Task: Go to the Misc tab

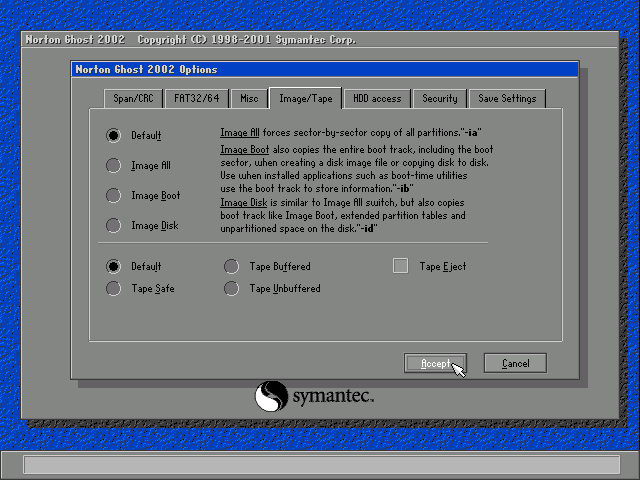Action: (x=249, y=98)
